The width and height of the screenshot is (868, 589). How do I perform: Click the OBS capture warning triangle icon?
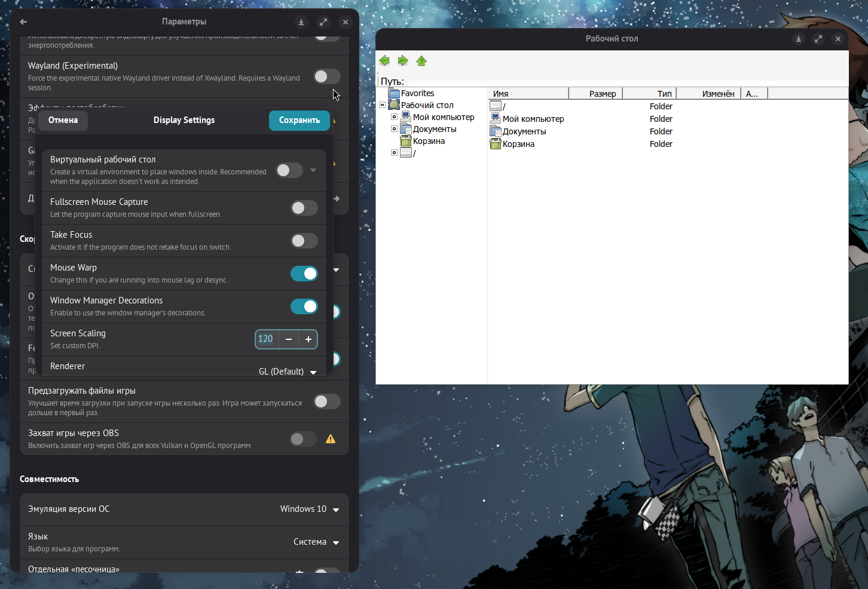pos(331,439)
